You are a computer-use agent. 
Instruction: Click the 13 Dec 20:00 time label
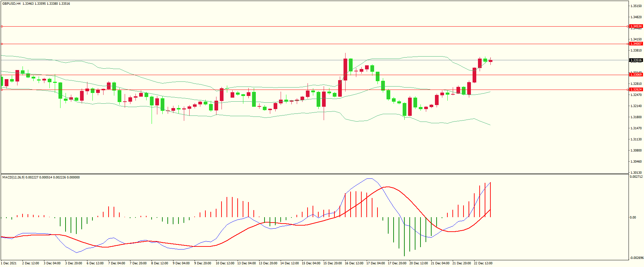[268, 263]
